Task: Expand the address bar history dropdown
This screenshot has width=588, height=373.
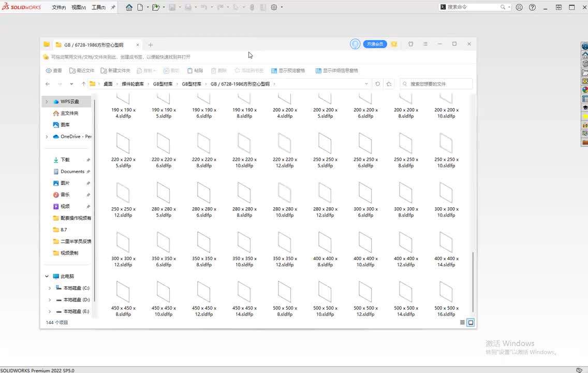Action: pos(366,84)
